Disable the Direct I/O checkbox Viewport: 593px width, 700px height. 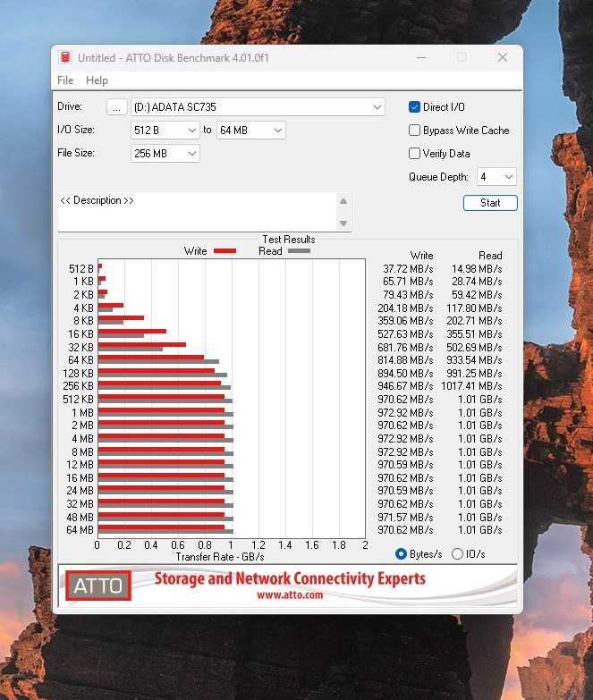pyautogui.click(x=414, y=107)
